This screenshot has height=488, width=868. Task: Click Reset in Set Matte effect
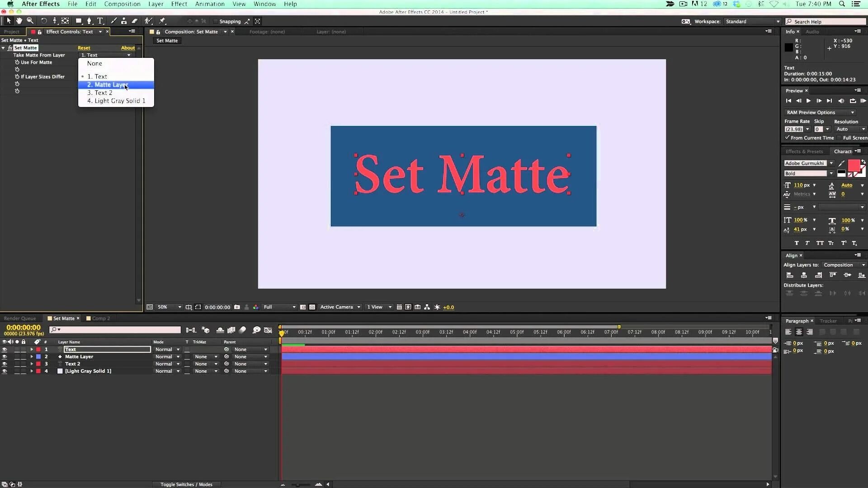click(x=84, y=48)
